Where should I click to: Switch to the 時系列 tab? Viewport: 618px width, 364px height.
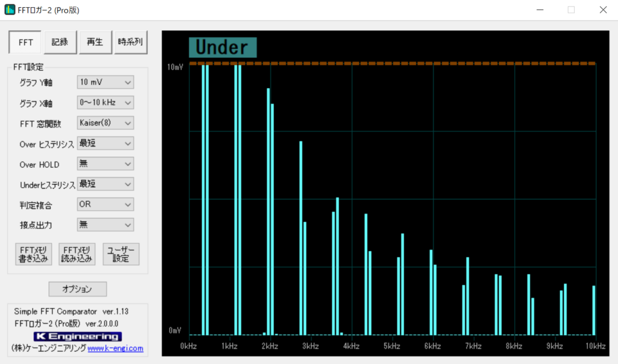pos(130,42)
